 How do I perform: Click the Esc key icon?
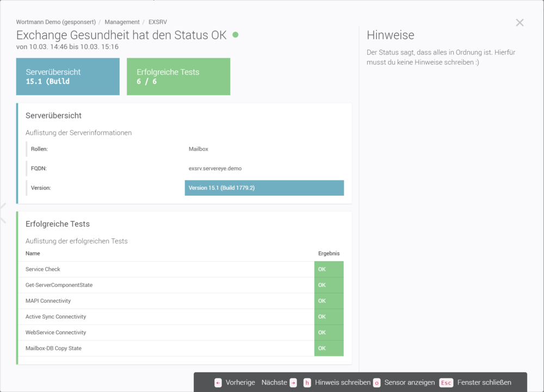(446, 383)
